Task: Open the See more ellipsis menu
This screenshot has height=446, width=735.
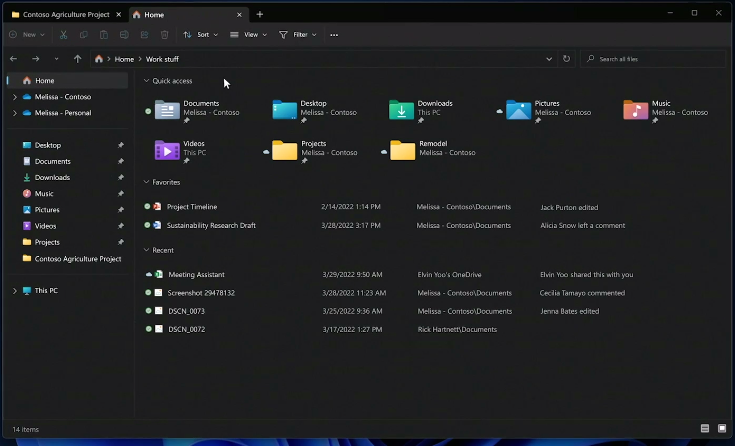Action: pos(334,35)
